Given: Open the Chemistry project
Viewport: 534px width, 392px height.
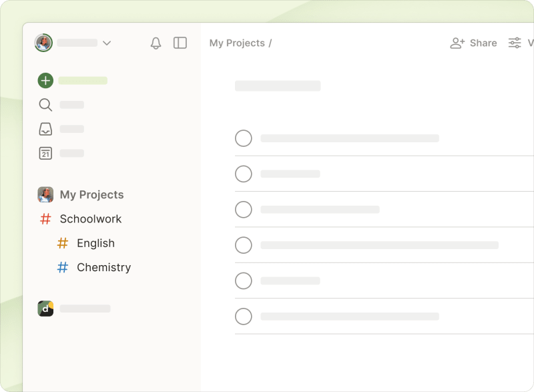Looking at the screenshot, I should 103,267.
